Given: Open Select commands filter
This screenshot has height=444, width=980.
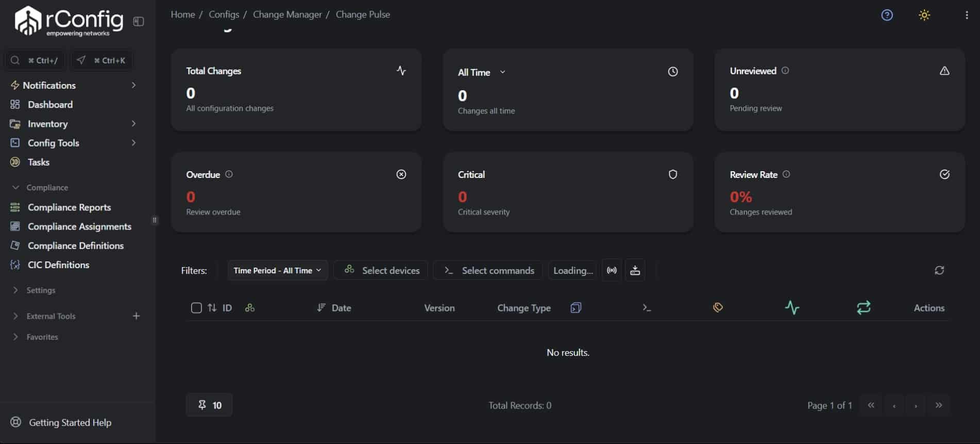Looking at the screenshot, I should click(x=488, y=270).
